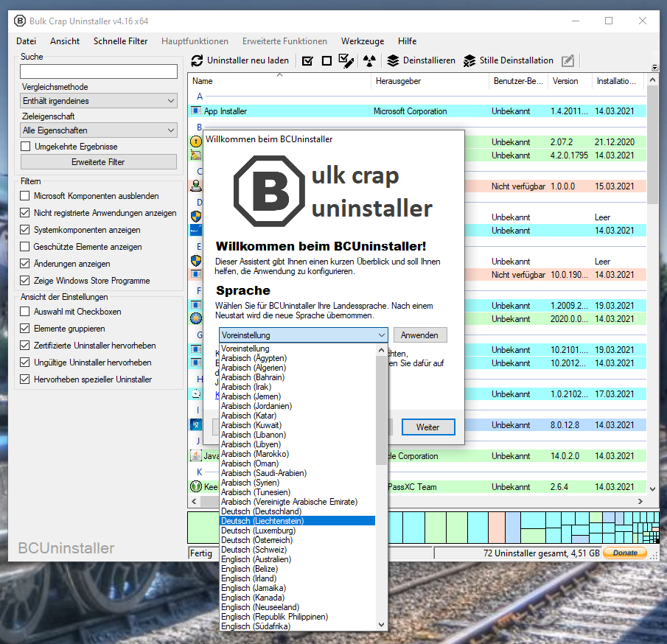
Task: Click the person icon of the 1.0.0.0 row
Action: (x=195, y=186)
